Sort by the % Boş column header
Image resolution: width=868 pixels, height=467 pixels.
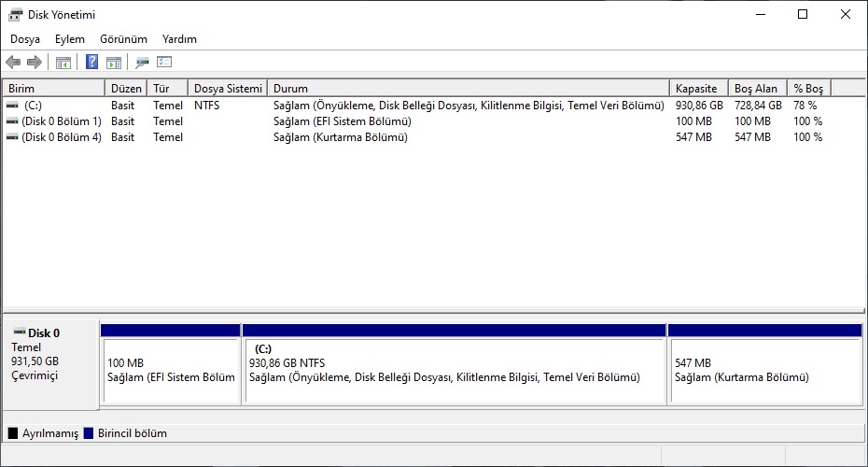click(809, 89)
